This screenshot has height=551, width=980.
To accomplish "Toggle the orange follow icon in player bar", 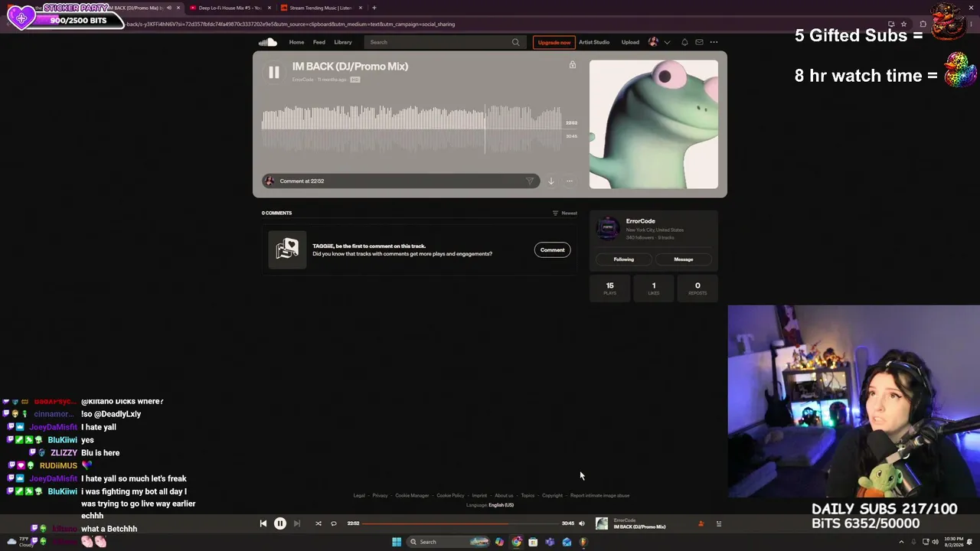I will 701,523.
